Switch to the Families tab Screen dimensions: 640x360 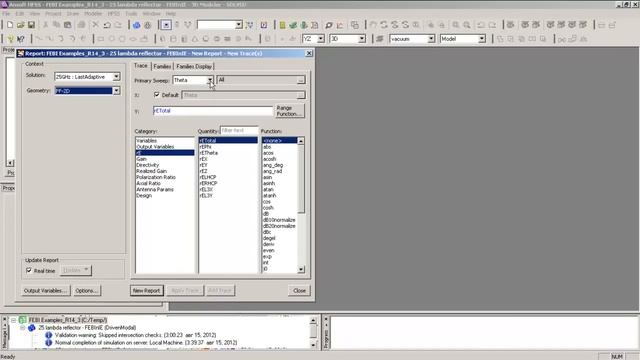point(162,66)
